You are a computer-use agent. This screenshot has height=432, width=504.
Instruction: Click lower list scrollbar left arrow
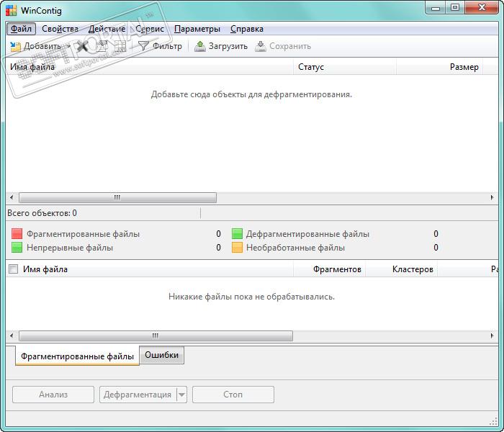click(12, 336)
